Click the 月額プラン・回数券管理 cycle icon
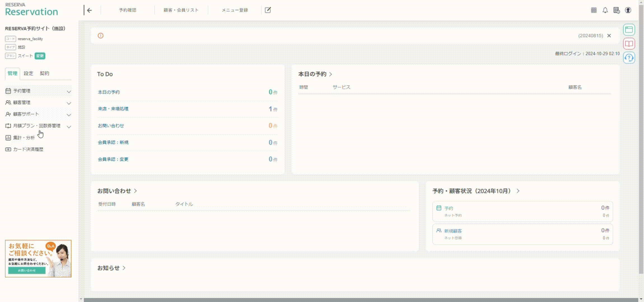This screenshot has height=302, width=644. 8,126
